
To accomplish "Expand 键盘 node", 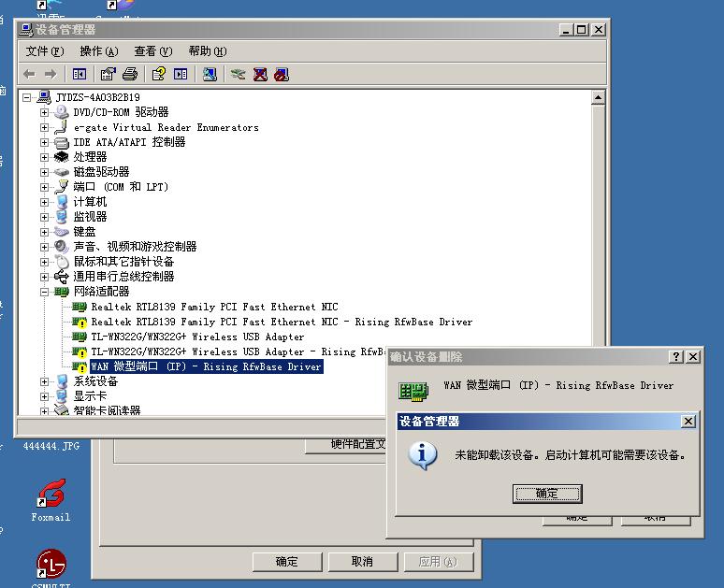I will pyautogui.click(x=44, y=232).
